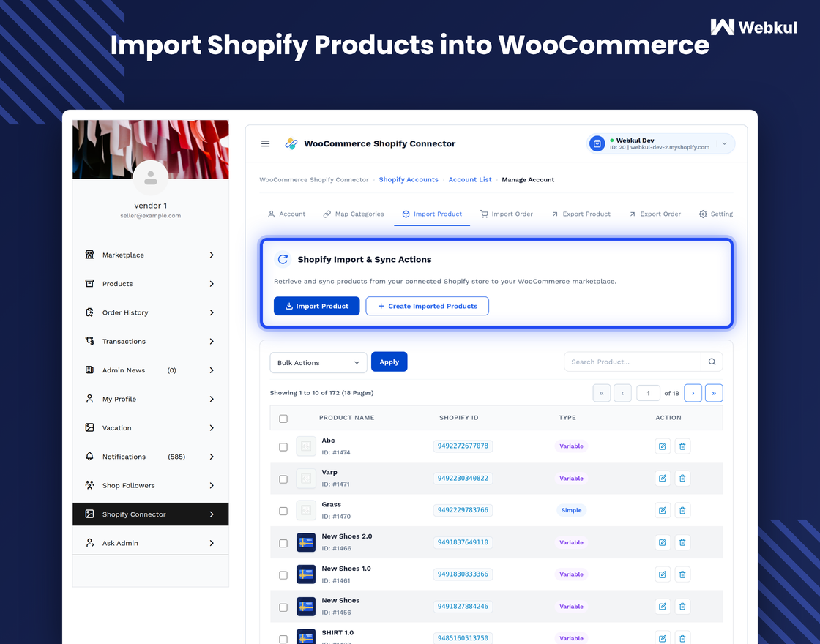The image size is (820, 644).
Task: Click the vendor 1 avatar icon
Action: tap(151, 178)
